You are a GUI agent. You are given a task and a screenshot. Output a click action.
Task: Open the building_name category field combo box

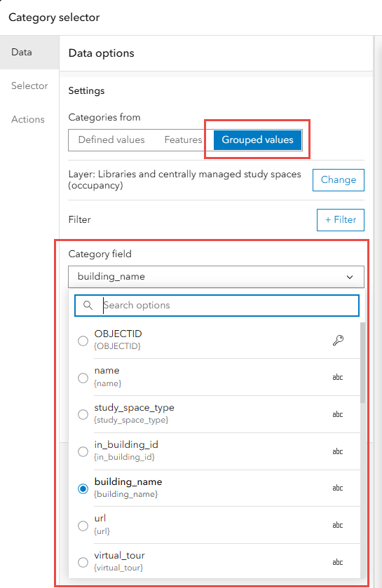coord(216,277)
